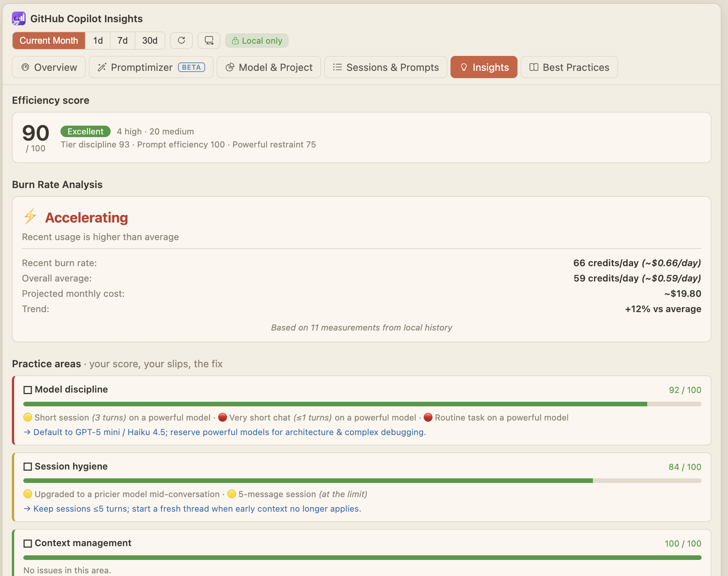Viewport: 728px width, 576px height.
Task: Click the Projected monthly cost label
Action: [x=73, y=294]
